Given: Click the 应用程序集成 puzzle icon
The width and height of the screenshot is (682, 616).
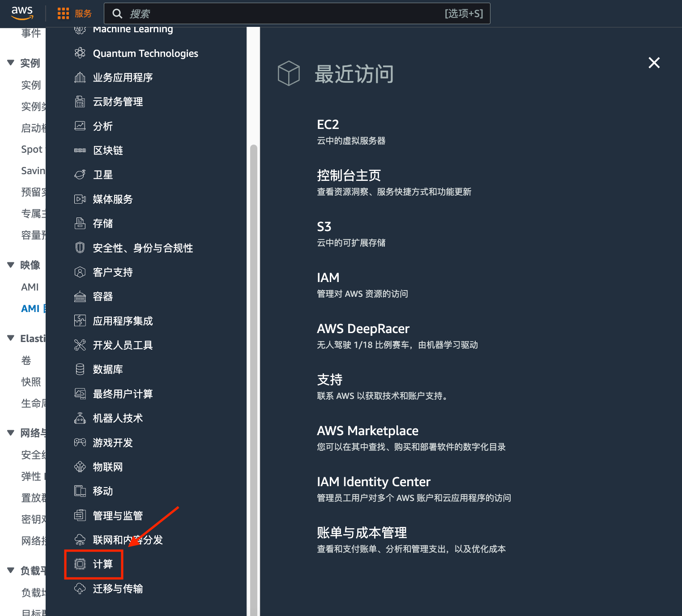Looking at the screenshot, I should [80, 321].
